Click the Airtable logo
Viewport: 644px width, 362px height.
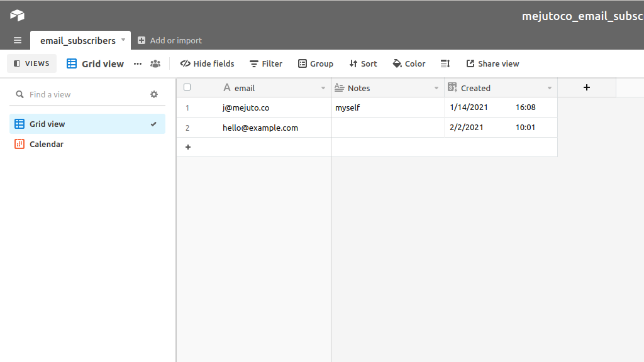[x=16, y=14]
